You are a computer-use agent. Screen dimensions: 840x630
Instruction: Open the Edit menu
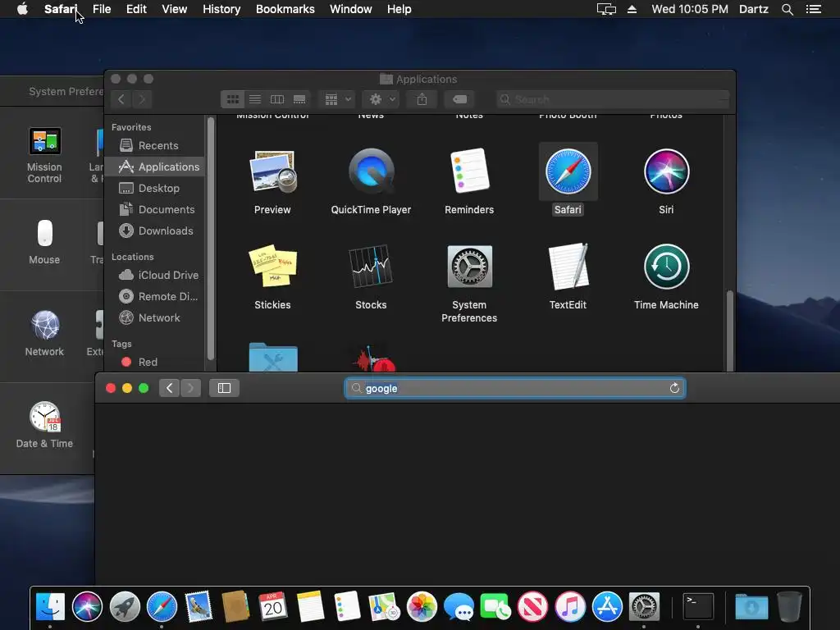[x=136, y=9]
